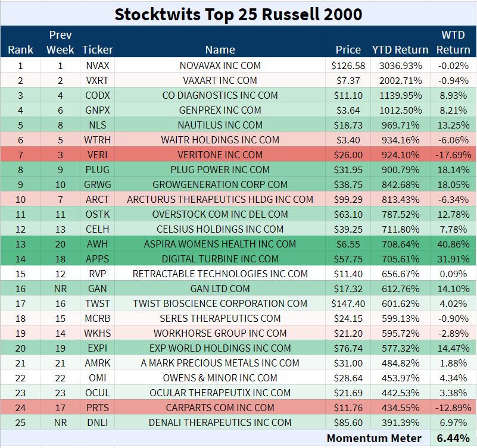Image resolution: width=477 pixels, height=448 pixels.
Task: Select ASPIRA WOMENS HEALTH INC COM
Action: click(220, 244)
